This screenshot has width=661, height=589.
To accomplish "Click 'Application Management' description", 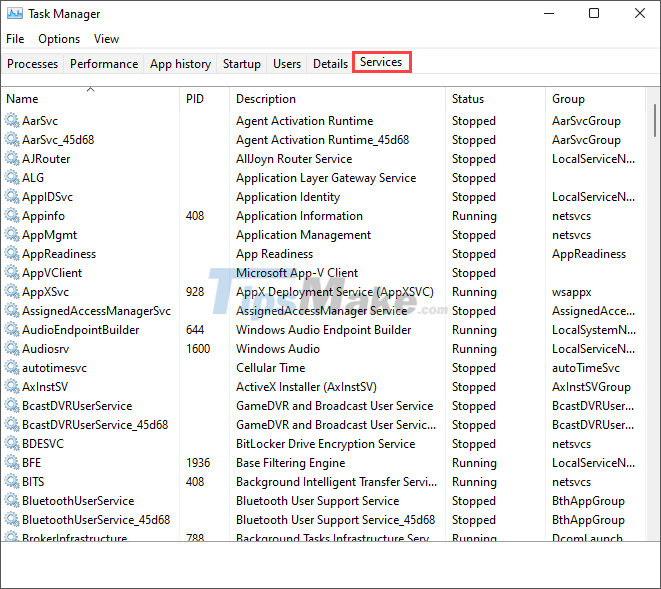I will [304, 234].
